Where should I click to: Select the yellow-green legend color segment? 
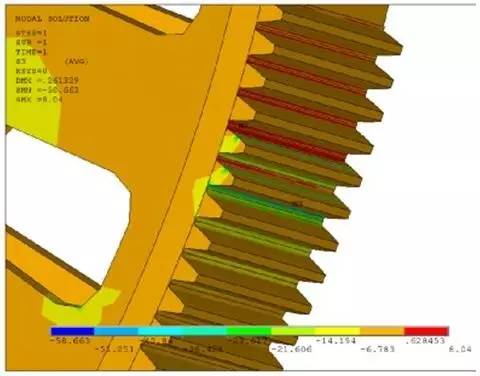pos(293,331)
